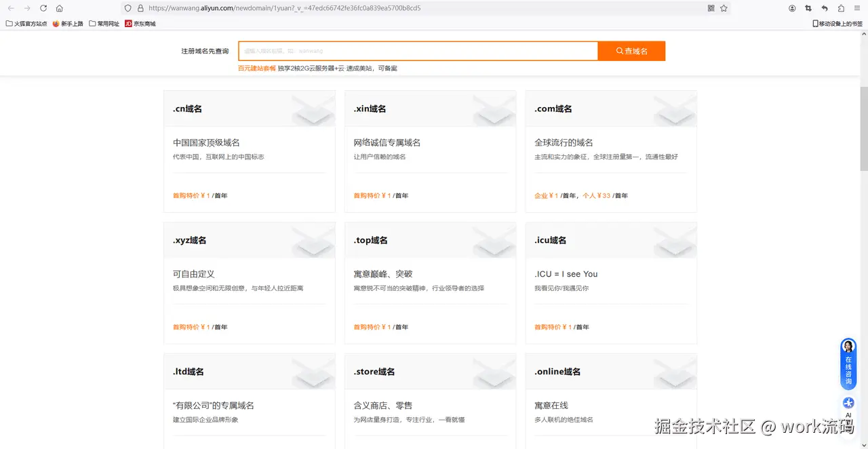This screenshot has width=868, height=449.
Task: Click the browser forward arrow
Action: 27,8
